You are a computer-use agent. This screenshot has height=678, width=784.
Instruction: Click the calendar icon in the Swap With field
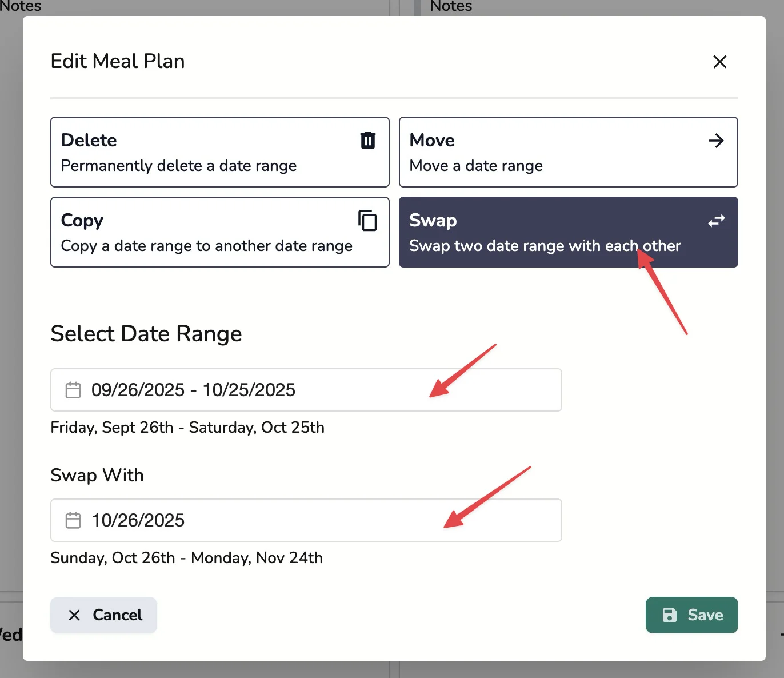point(73,520)
